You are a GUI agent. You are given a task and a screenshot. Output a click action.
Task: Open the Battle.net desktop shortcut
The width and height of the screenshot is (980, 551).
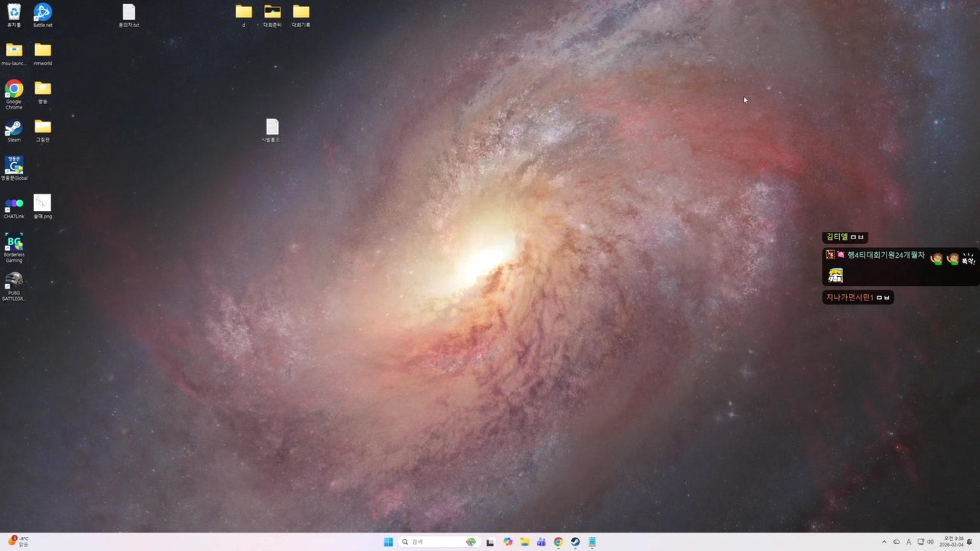pos(43,13)
